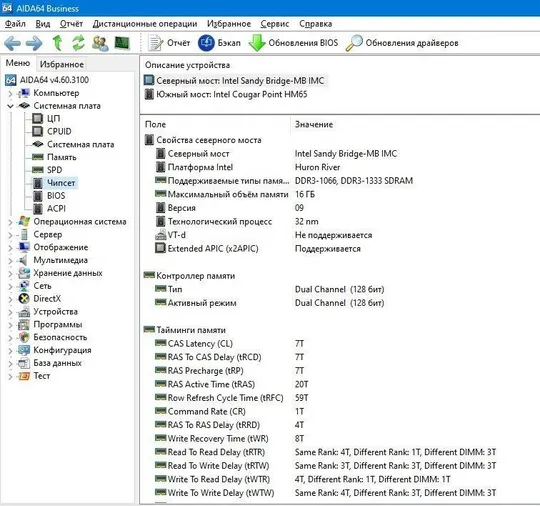Open the Вид menu
This screenshot has width=540, height=506.
click(x=43, y=24)
